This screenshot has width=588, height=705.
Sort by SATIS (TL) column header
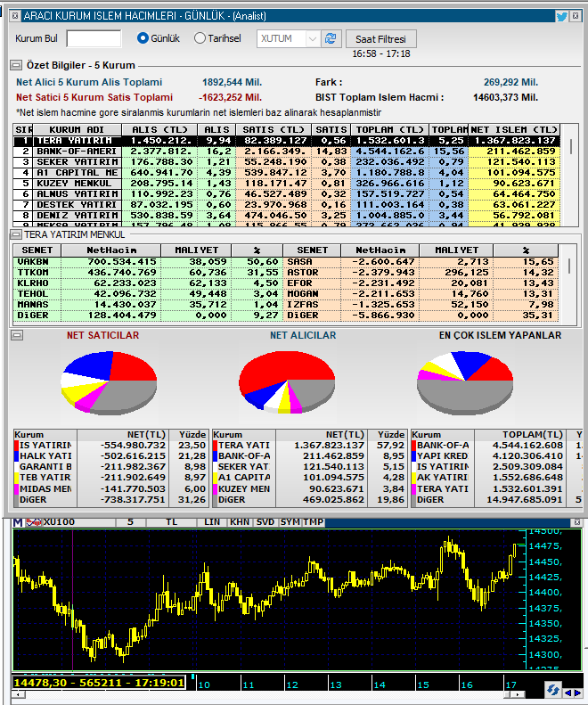pos(274,130)
